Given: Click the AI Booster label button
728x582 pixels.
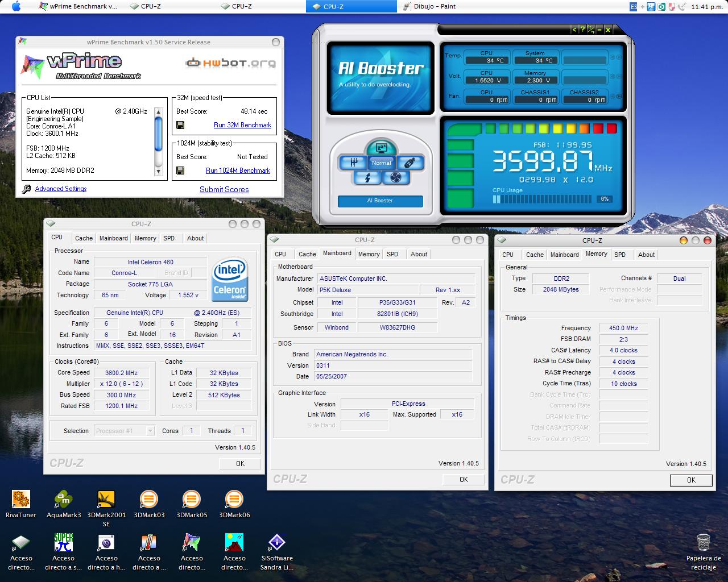Looking at the screenshot, I should (380, 201).
